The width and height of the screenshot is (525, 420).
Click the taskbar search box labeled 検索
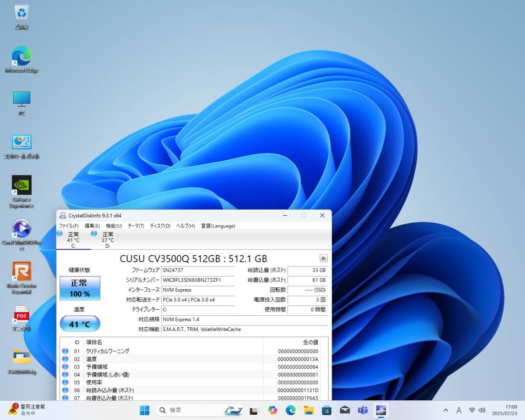coord(199,410)
